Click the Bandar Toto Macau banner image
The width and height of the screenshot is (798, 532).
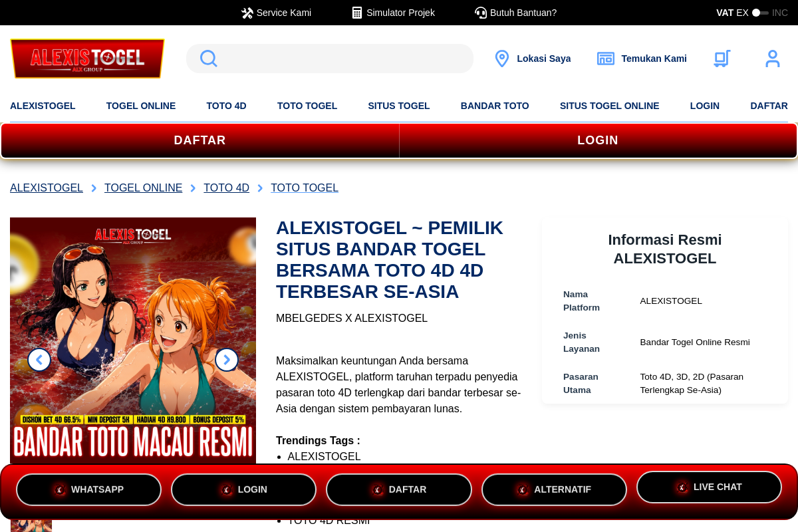click(x=133, y=340)
